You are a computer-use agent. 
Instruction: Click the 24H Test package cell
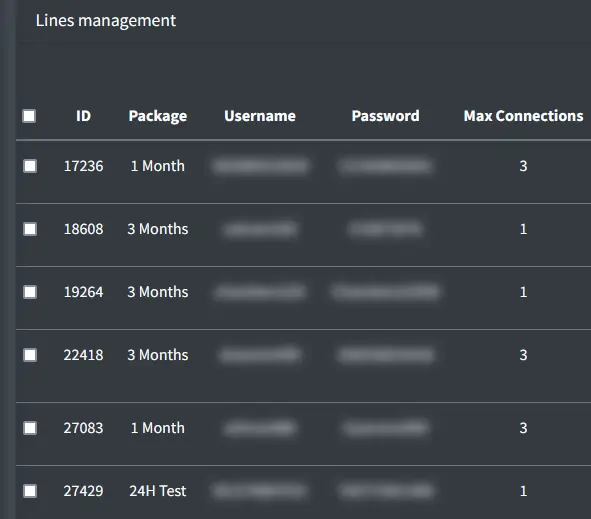[158, 491]
